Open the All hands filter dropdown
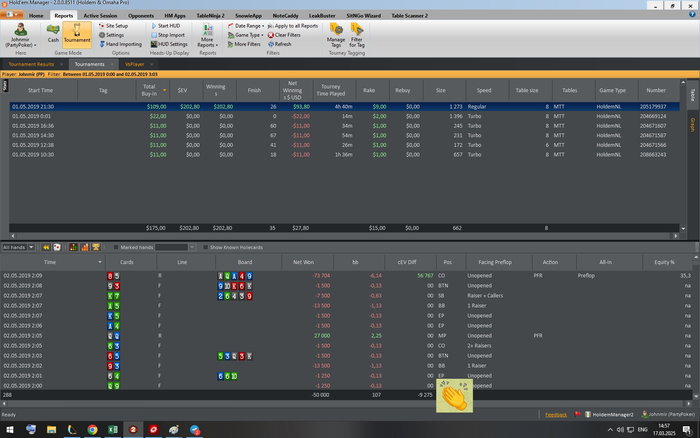The width and height of the screenshot is (700, 438). coord(18,247)
